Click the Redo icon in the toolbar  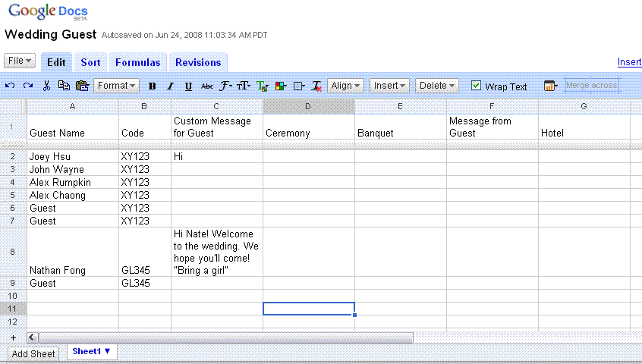coord(28,86)
